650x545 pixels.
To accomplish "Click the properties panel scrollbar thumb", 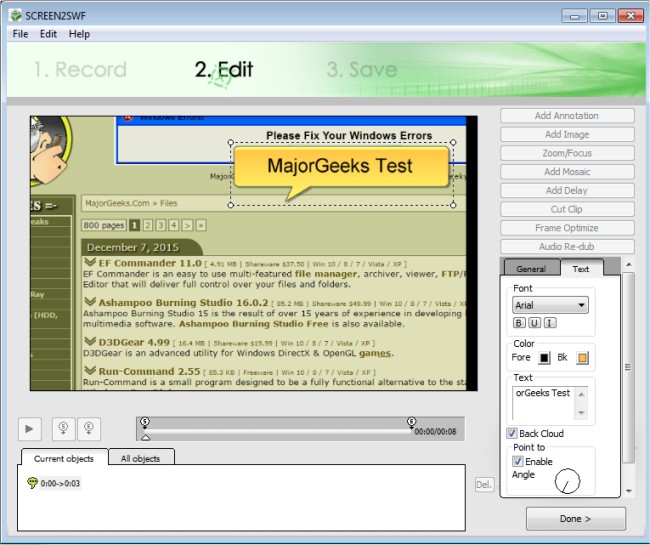I will [x=629, y=368].
